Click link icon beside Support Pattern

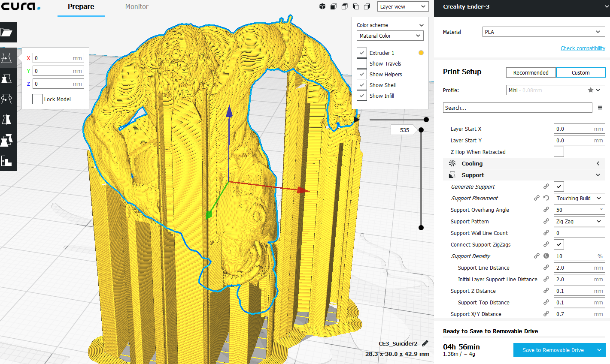click(546, 221)
